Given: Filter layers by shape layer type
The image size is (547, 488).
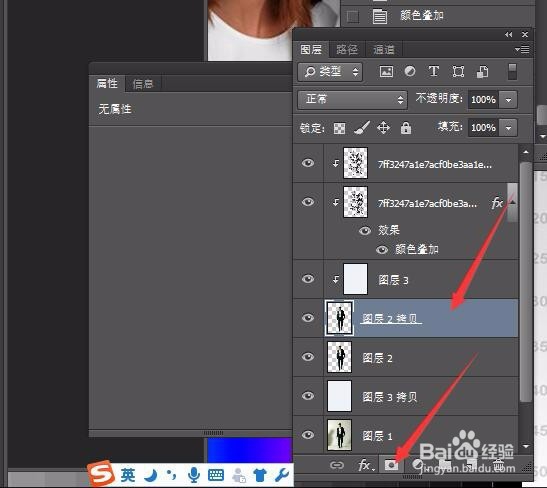Looking at the screenshot, I should (x=458, y=72).
